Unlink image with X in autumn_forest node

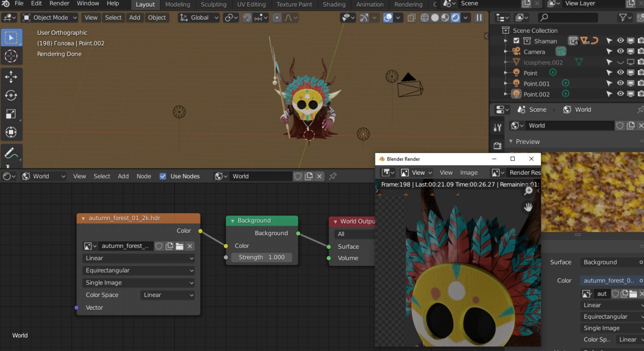[x=190, y=246]
